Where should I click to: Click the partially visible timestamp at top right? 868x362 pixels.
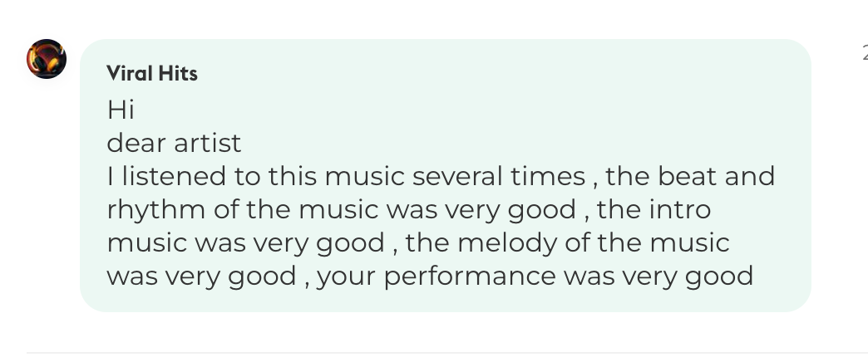864,55
